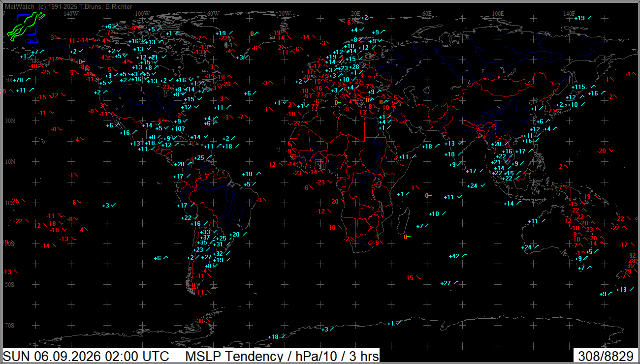
Task: Select the red -40 tendency value
Action: coord(33,66)
